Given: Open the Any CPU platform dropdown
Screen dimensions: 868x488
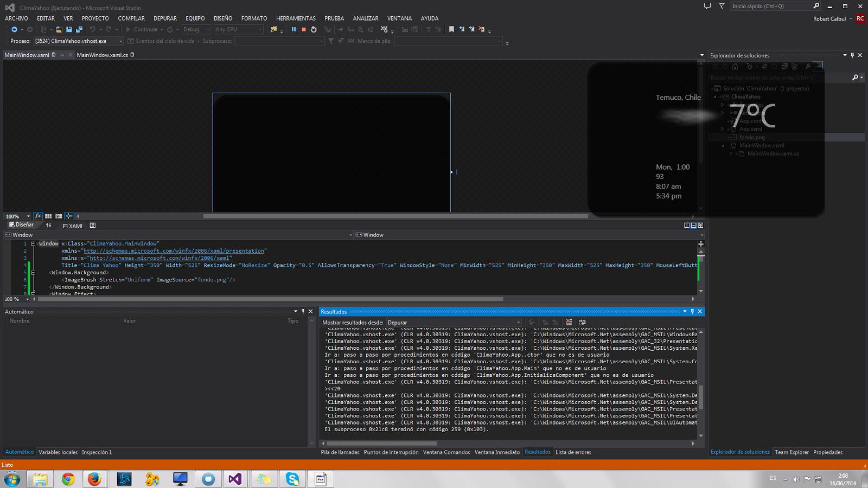Looking at the screenshot, I should (239, 29).
